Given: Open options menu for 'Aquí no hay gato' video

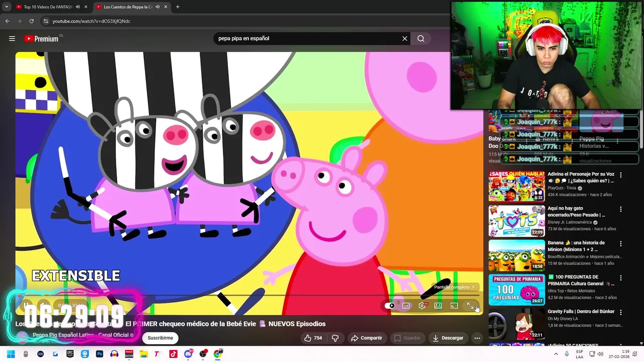Looking at the screenshot, I should (x=621, y=209).
